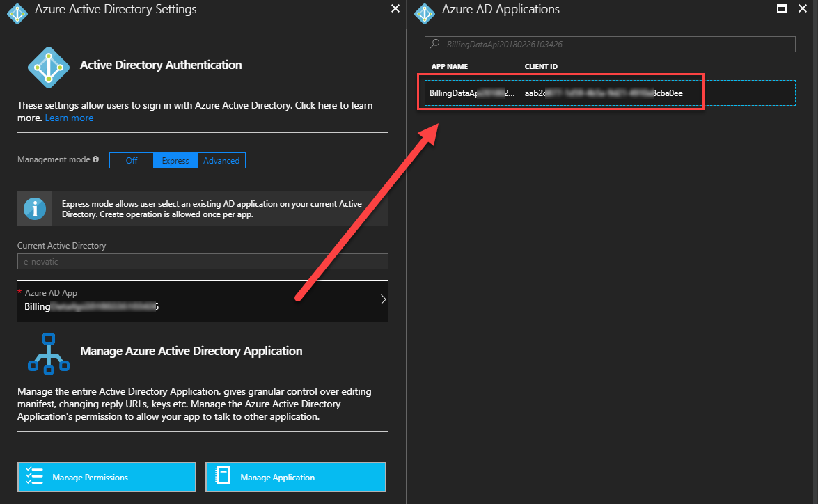Close the Azure Active Directory Settings blade
This screenshot has height=504, width=818.
point(395,8)
